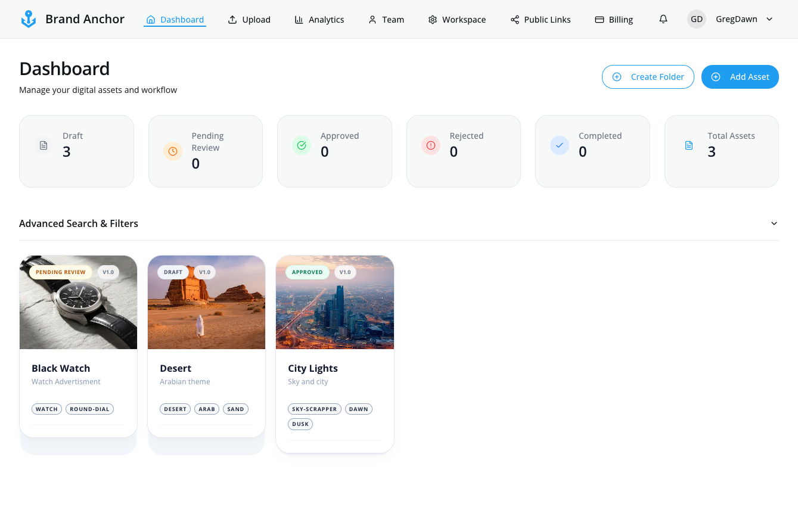The image size is (798, 532).
Task: Click the share icon beside Public Links
Action: pyautogui.click(x=515, y=20)
